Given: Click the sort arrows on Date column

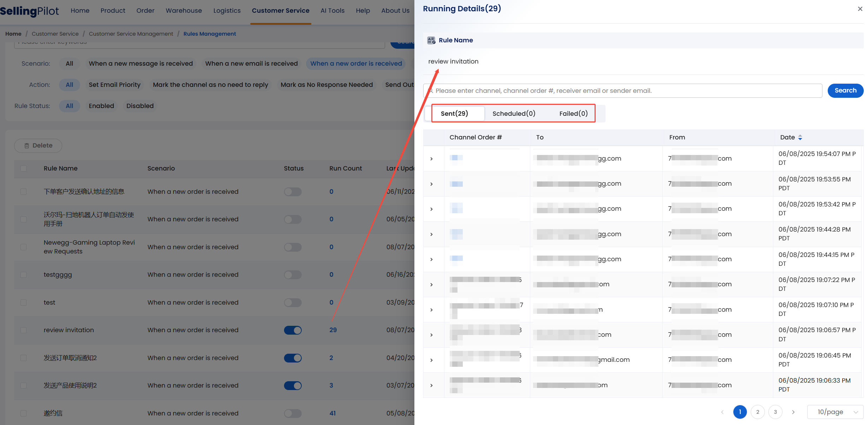Looking at the screenshot, I should 800,137.
